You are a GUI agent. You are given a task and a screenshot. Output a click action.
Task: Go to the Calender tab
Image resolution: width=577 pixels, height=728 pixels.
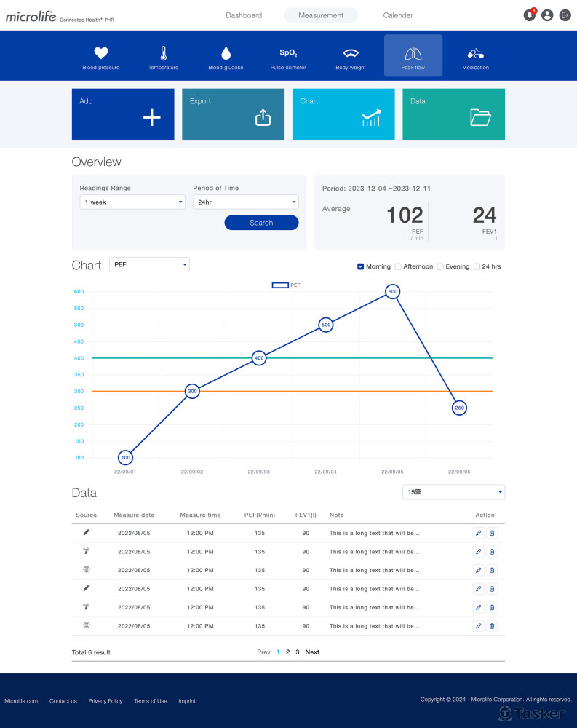point(398,15)
